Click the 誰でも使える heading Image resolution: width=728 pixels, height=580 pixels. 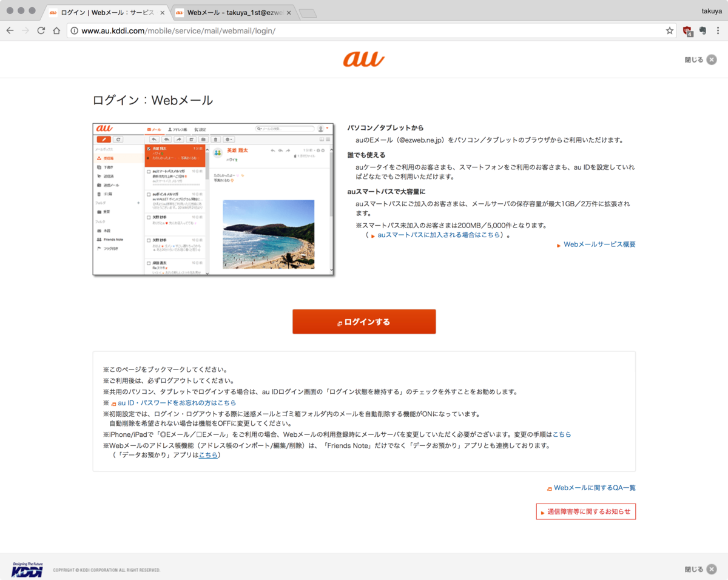366,155
